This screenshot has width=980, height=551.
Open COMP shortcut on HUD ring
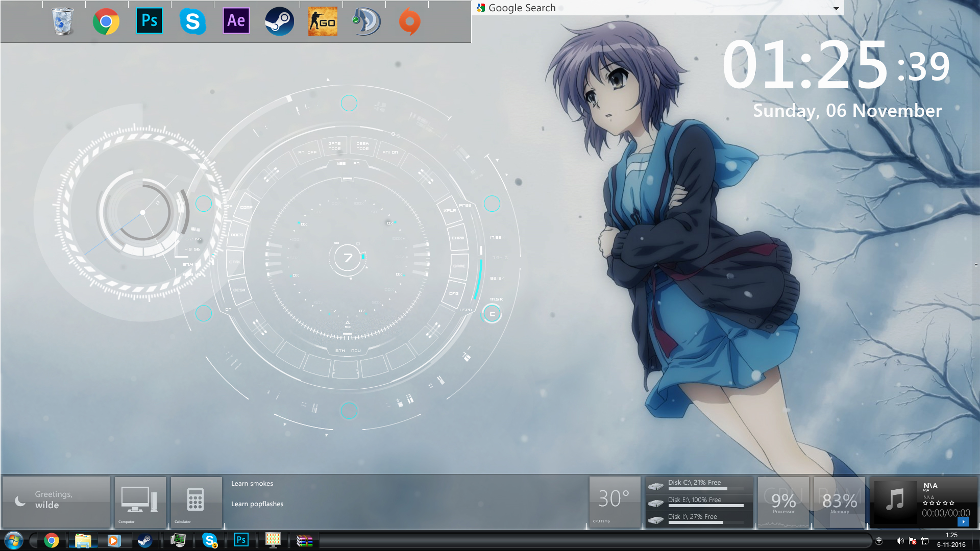(246, 207)
